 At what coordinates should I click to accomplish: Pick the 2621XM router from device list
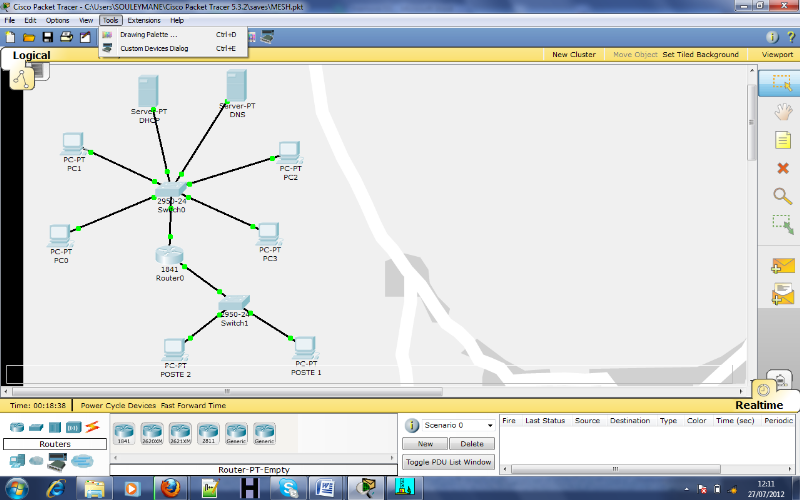pos(180,433)
